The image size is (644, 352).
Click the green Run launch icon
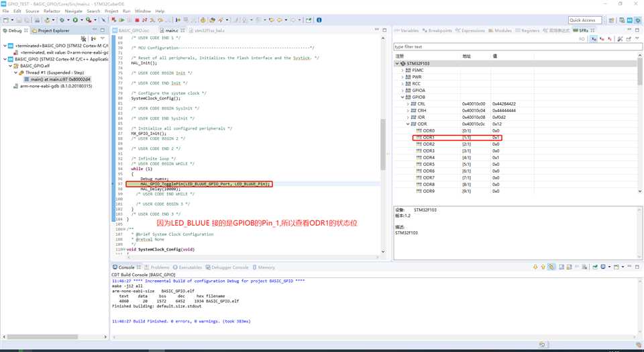(75, 19)
